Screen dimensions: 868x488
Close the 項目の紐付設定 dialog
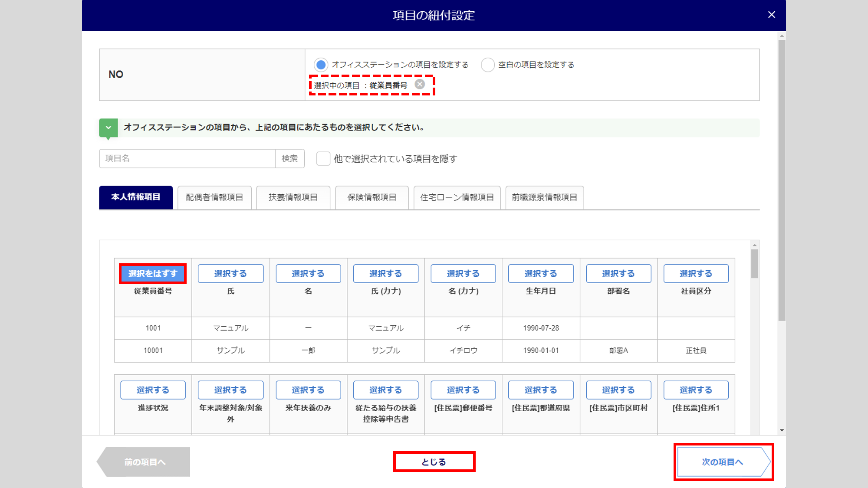(x=771, y=15)
